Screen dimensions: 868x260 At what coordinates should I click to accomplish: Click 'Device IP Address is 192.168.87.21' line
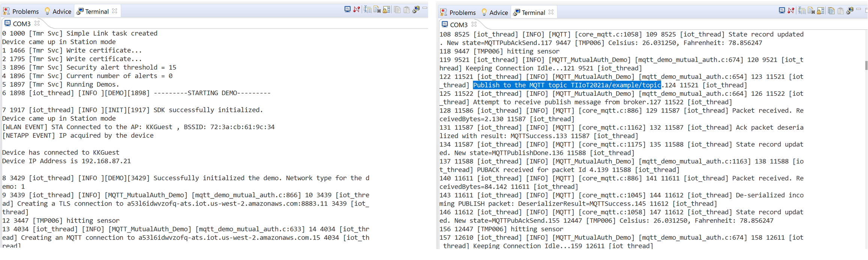66,161
